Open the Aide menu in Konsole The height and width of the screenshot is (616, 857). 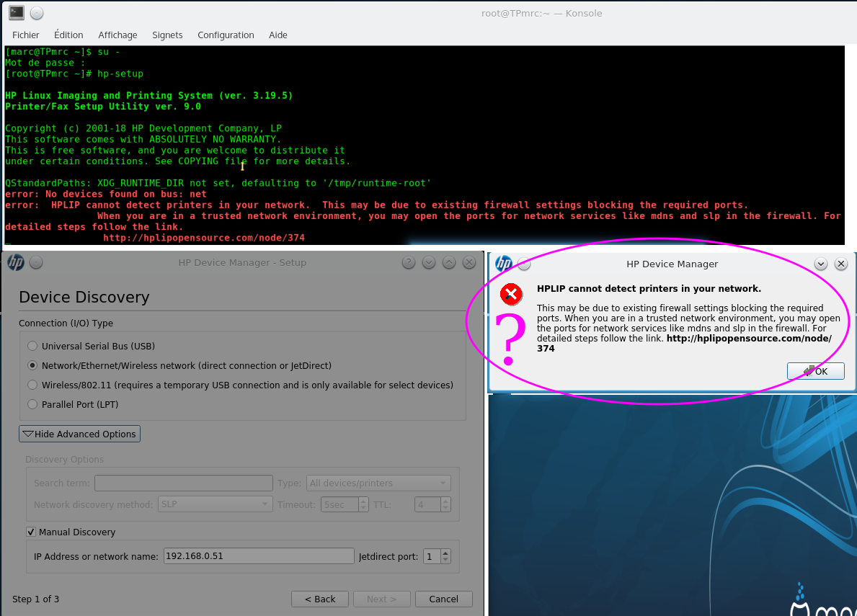(277, 35)
